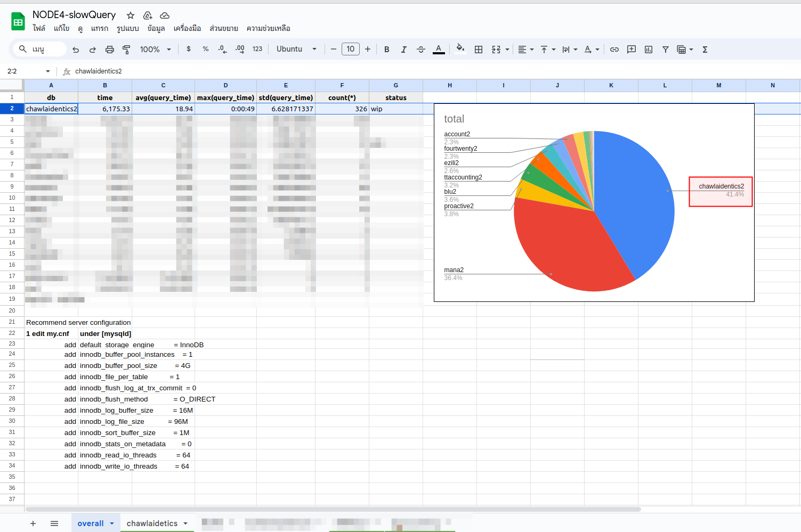Open filter views table icon

coord(682,50)
